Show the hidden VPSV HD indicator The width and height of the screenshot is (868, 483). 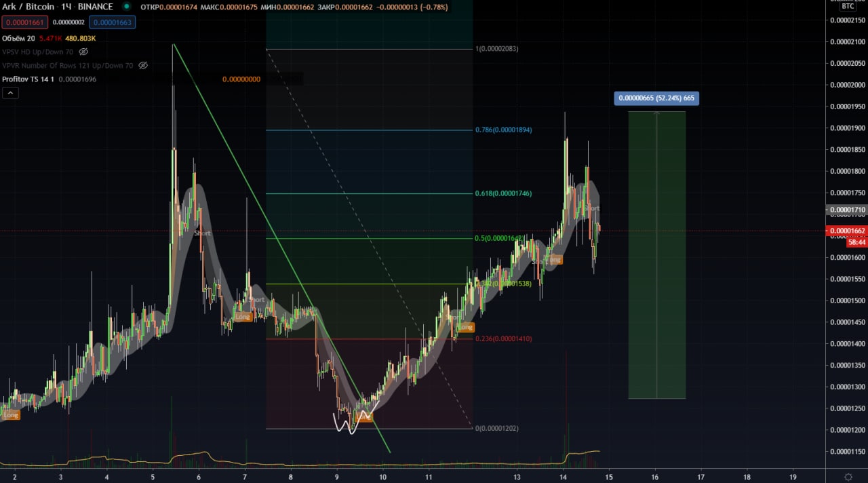click(83, 52)
